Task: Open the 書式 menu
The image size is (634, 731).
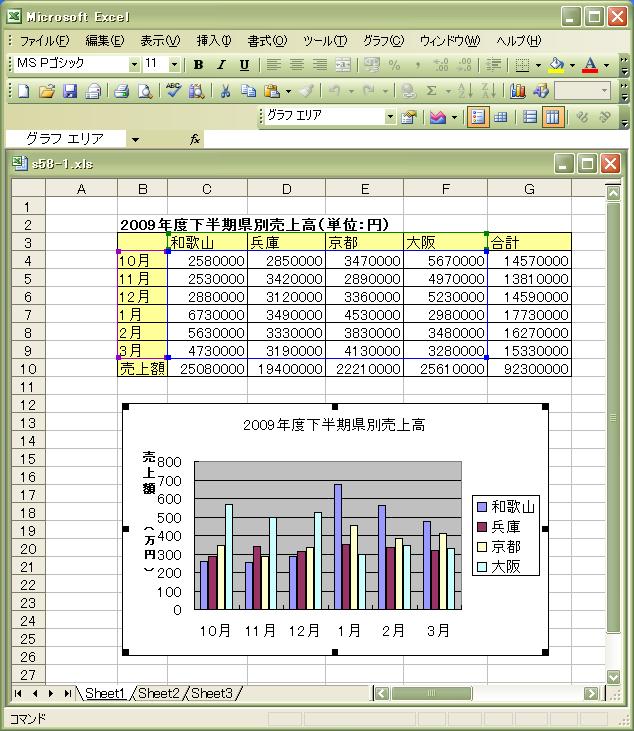Action: click(267, 41)
